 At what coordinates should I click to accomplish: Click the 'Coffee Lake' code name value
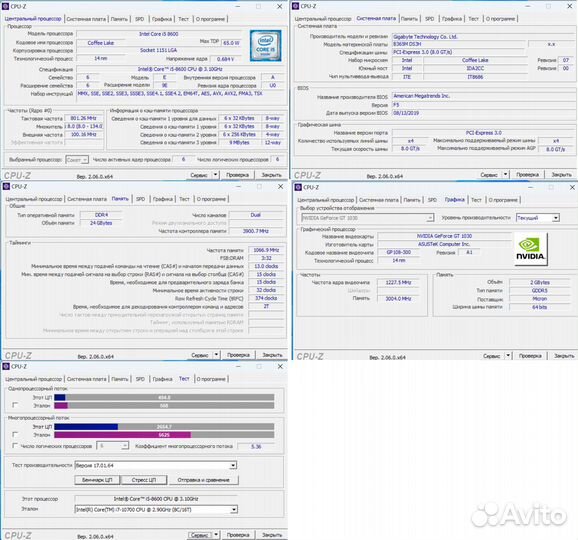coord(100,43)
